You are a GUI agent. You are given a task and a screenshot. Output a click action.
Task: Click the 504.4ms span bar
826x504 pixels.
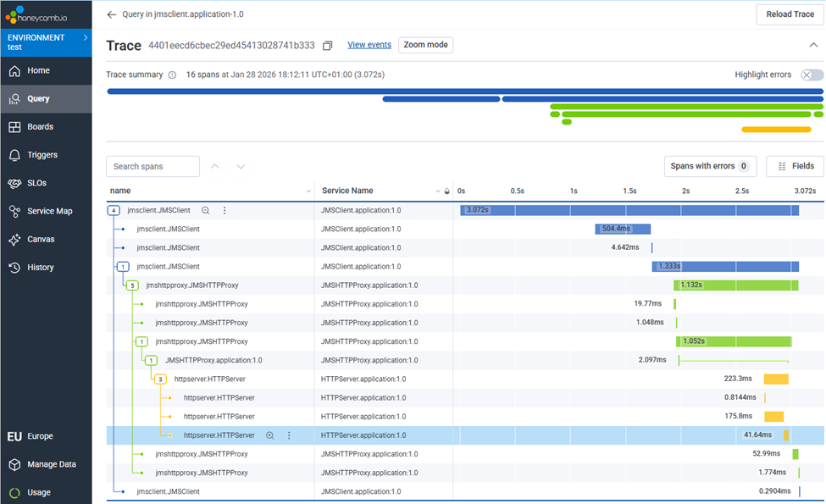623,229
